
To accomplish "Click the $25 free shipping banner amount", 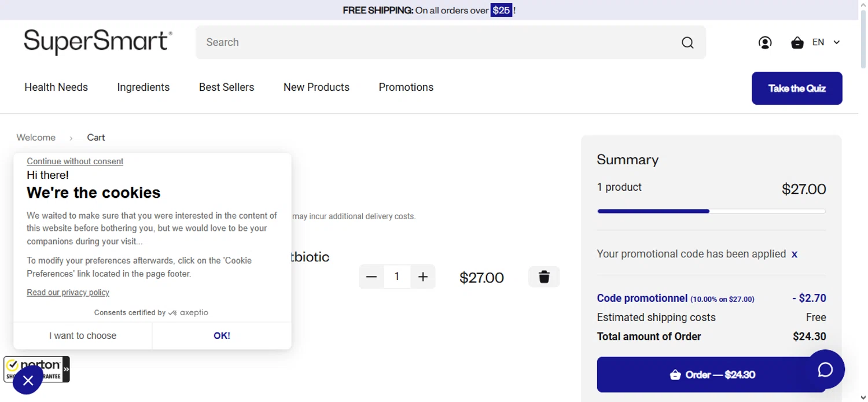I will click(x=501, y=10).
